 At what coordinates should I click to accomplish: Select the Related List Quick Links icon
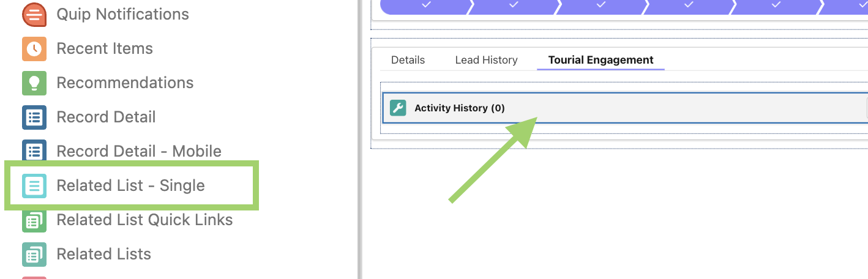point(34,220)
